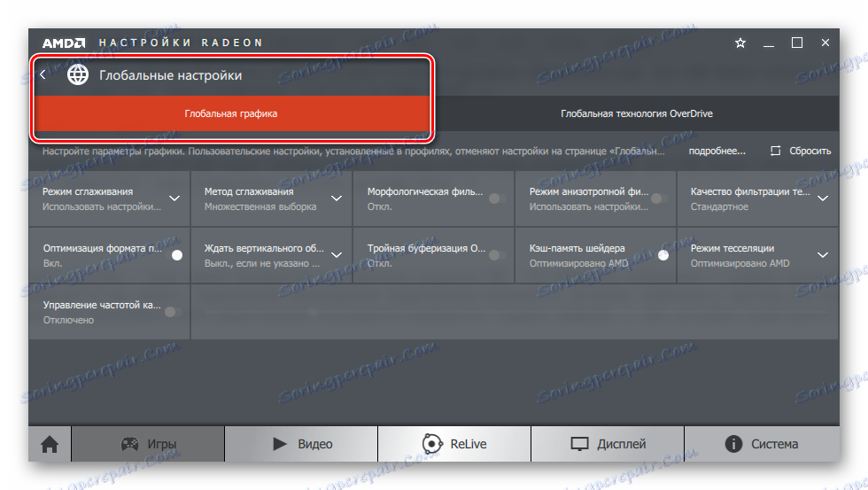Image resolution: width=868 pixels, height=490 pixels.
Task: Go back using the back arrow
Action: click(43, 74)
